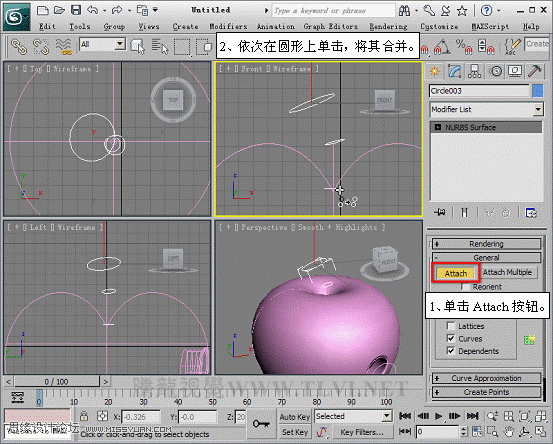Open the Rendering menu
Image resolution: width=553 pixels, height=444 pixels.
tap(388, 26)
